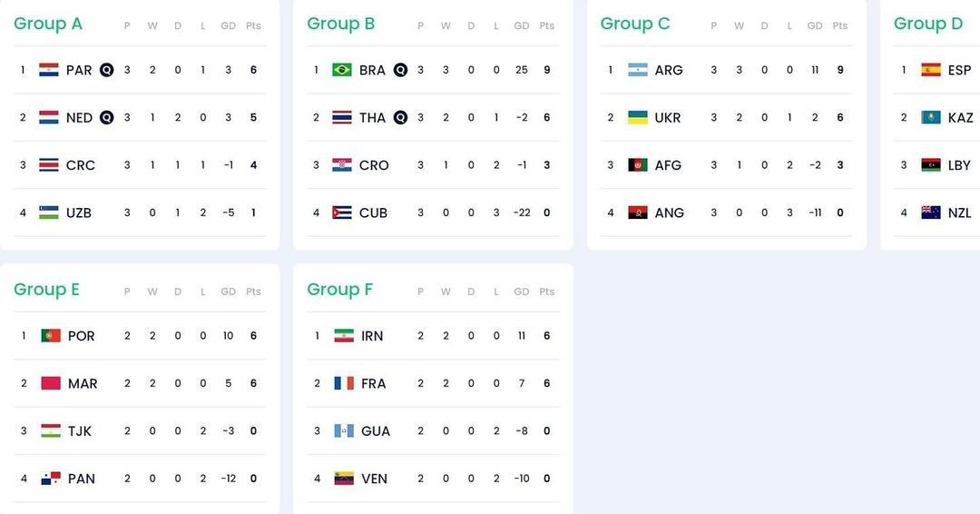
Task: Click the Portugal flag in Group E
Action: (51, 336)
